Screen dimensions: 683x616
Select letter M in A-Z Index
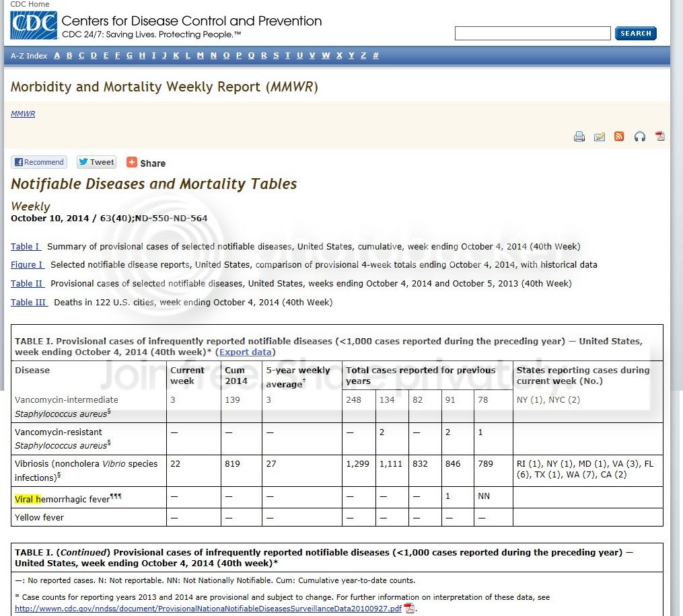(x=201, y=55)
